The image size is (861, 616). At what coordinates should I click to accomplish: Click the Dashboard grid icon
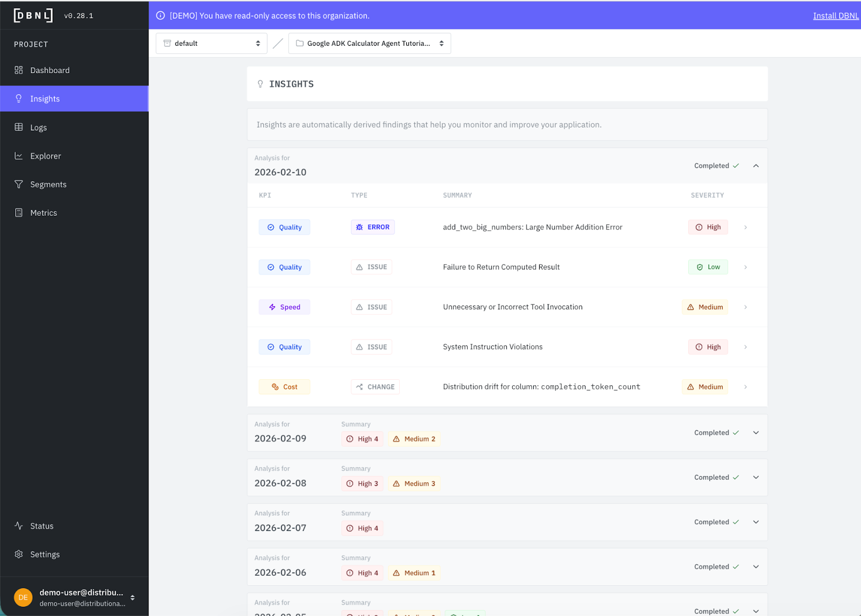click(19, 70)
